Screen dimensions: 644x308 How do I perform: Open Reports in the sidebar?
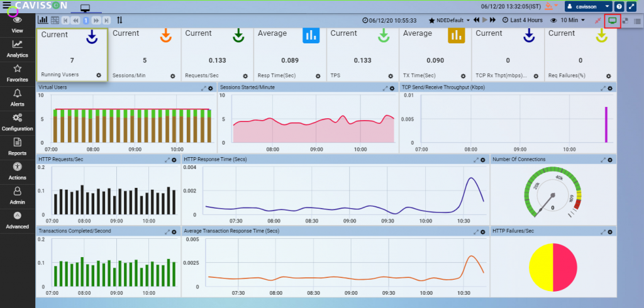pyautogui.click(x=17, y=148)
